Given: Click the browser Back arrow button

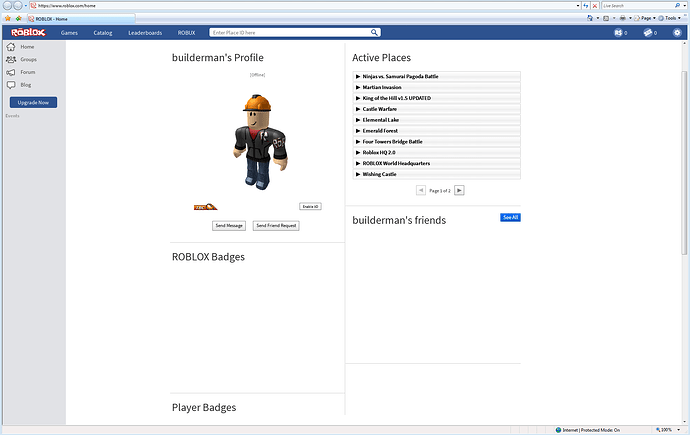Looking at the screenshot, I should [x=7, y=6].
